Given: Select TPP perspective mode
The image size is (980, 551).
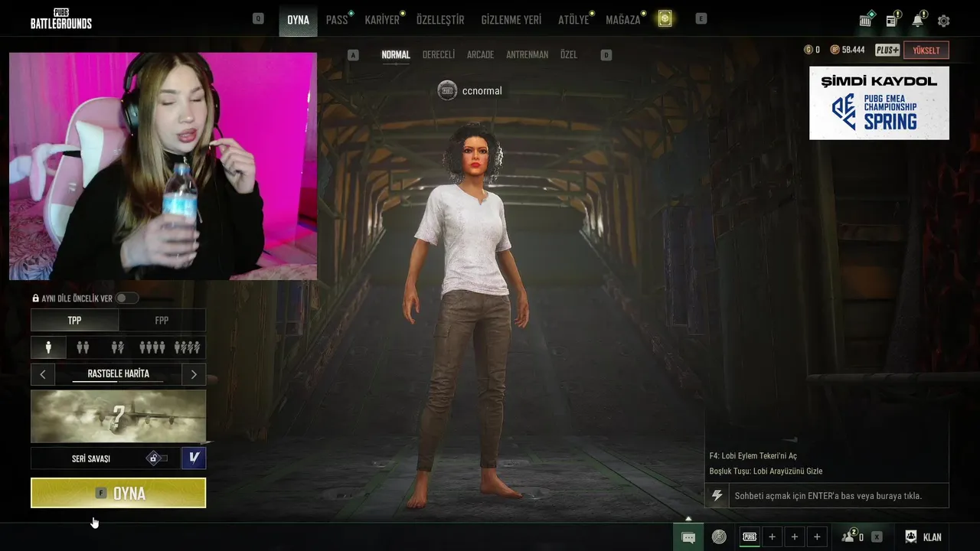Looking at the screenshot, I should [x=74, y=321].
